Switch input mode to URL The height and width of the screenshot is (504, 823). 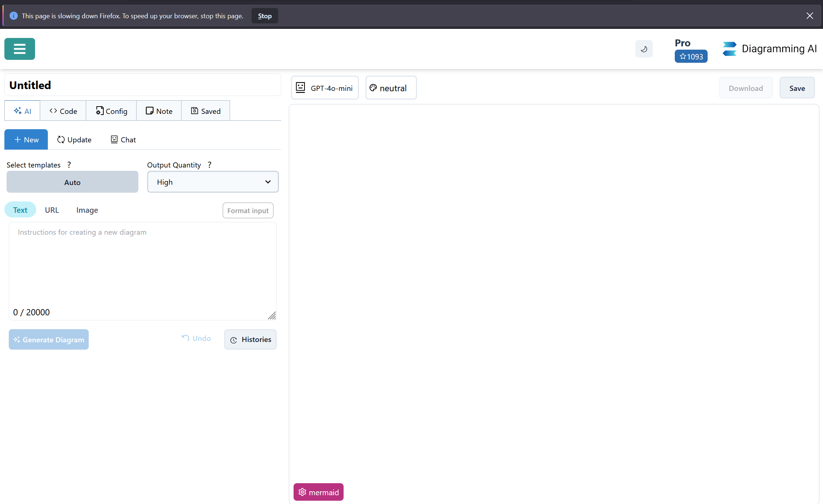(x=52, y=210)
